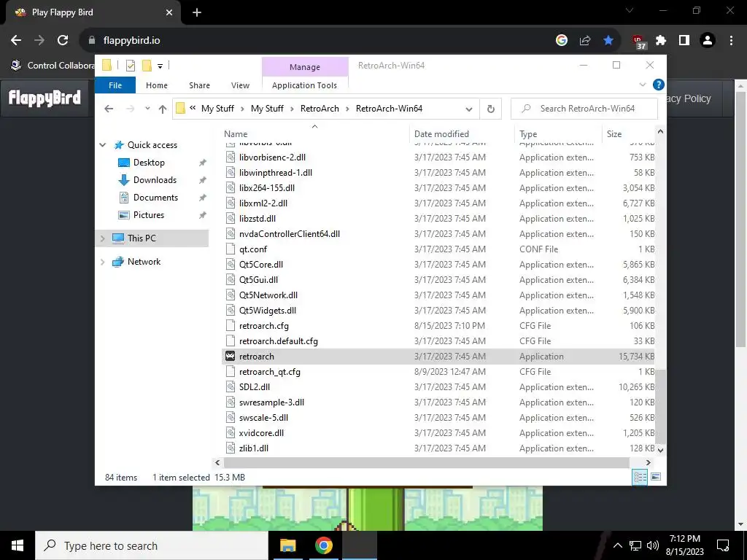Image resolution: width=747 pixels, height=560 pixels.
Task: Open the Share ribbon tab
Action: point(199,85)
